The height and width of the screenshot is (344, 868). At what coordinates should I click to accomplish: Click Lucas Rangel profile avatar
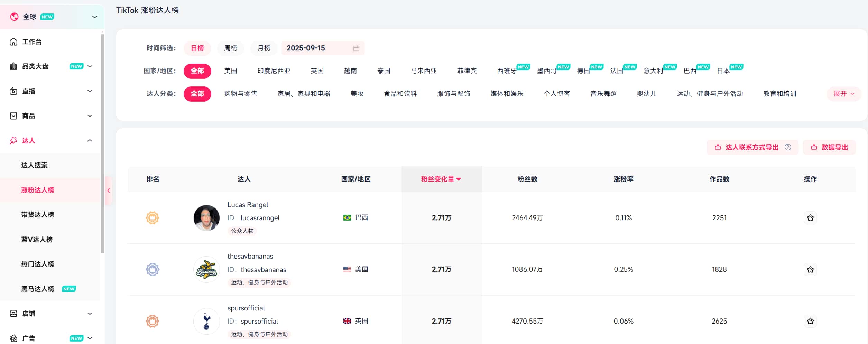[206, 218]
